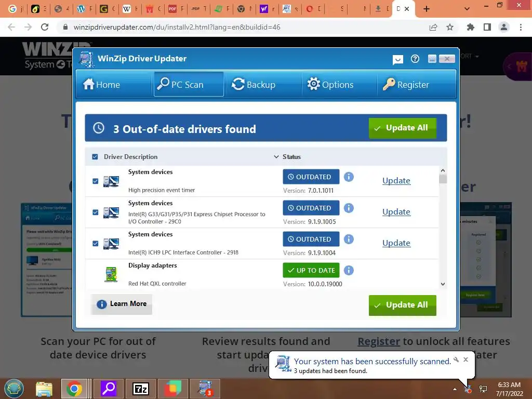The image size is (532, 399).
Task: Switch to the PC Scan tab
Action: (x=189, y=84)
